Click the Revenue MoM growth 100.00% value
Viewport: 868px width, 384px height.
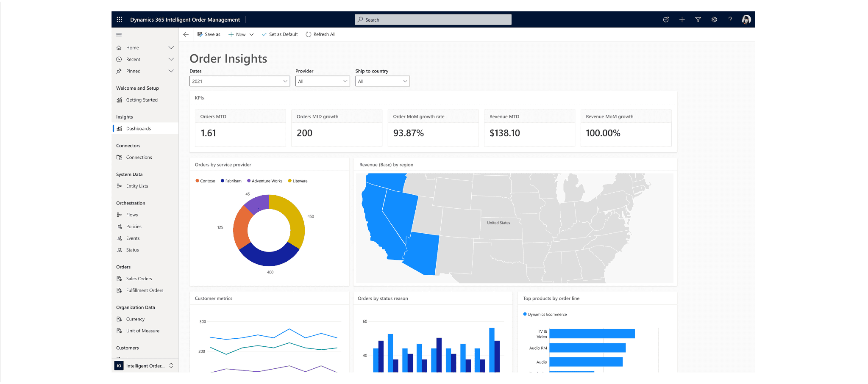603,133
